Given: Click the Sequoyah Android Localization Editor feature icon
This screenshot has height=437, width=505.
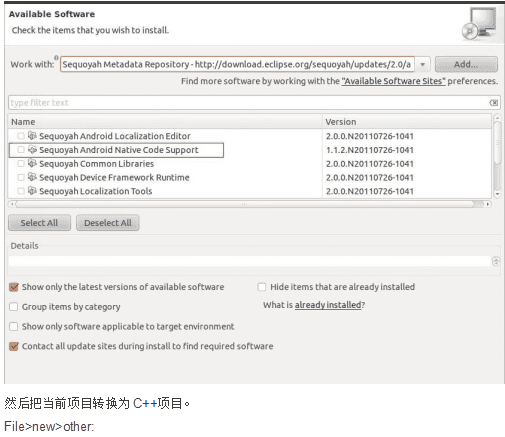Looking at the screenshot, I should click(x=32, y=136).
